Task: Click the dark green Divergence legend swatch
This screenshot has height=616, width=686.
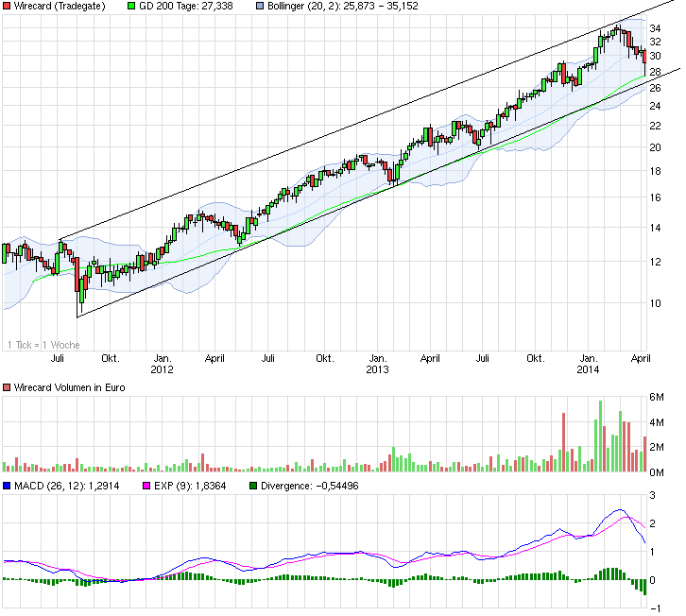Action: coord(253,486)
